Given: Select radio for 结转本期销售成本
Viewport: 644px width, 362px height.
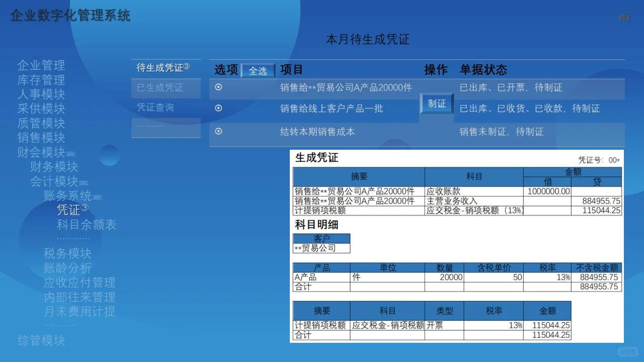Looking at the screenshot, I should click(218, 131).
